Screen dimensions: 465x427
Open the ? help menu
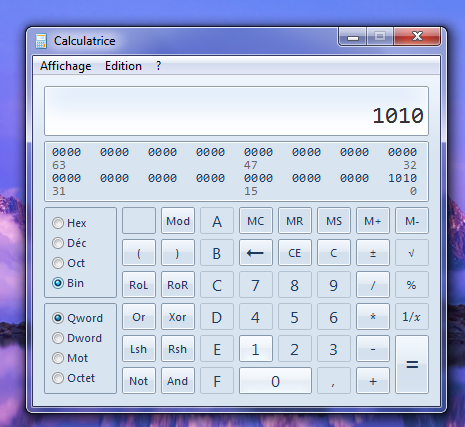point(158,66)
